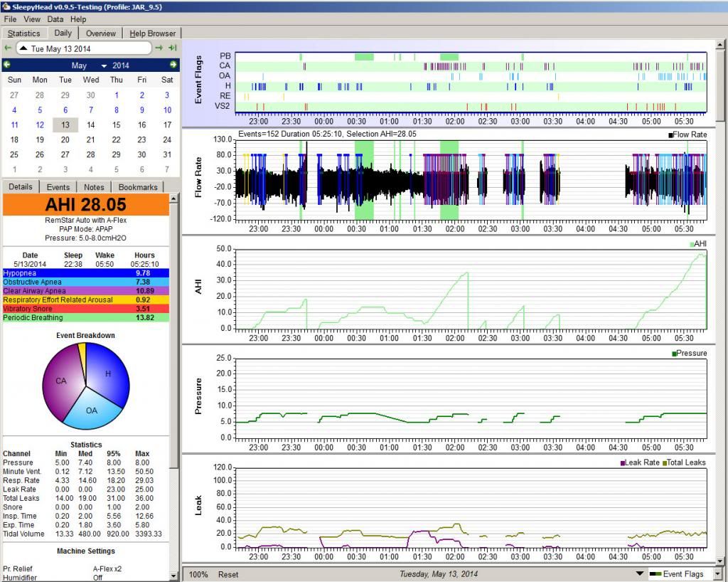Image resolution: width=728 pixels, height=582 pixels.
Task: Select May 14 in the calendar
Action: [90, 125]
